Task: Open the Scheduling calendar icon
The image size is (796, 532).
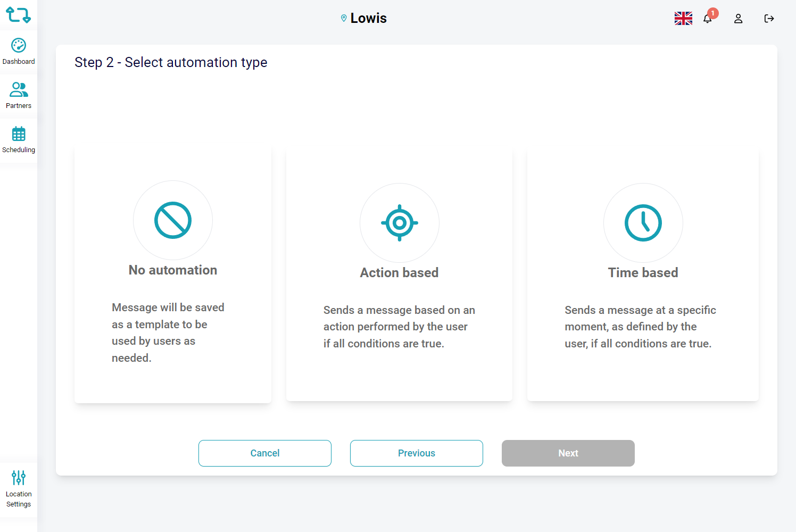Action: 19,134
